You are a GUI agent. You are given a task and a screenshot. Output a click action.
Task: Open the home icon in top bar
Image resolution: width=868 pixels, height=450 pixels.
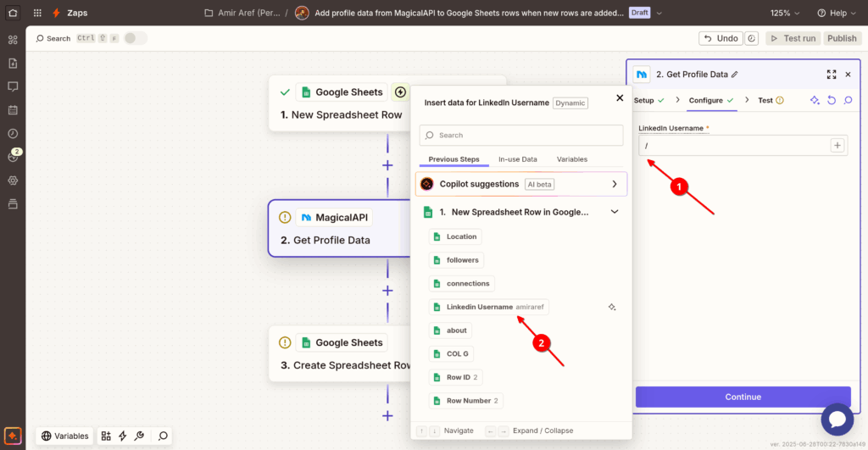(x=13, y=13)
